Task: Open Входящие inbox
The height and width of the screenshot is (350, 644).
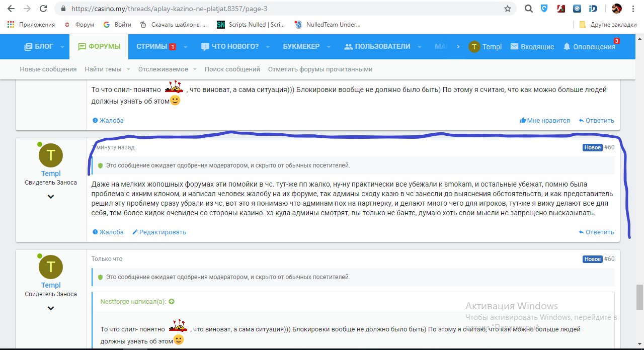Action: 532,47
